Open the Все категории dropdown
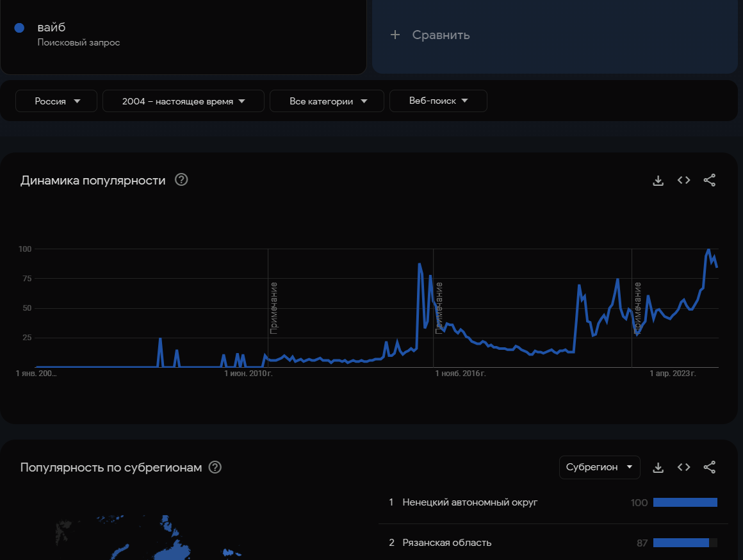743x560 pixels. (327, 101)
